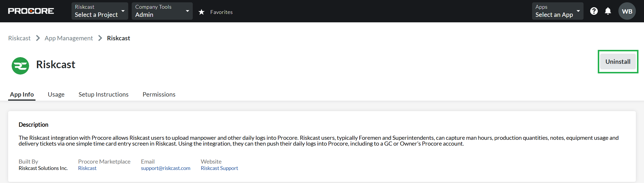View the Permissions tab
644x183 pixels.
pyautogui.click(x=159, y=95)
